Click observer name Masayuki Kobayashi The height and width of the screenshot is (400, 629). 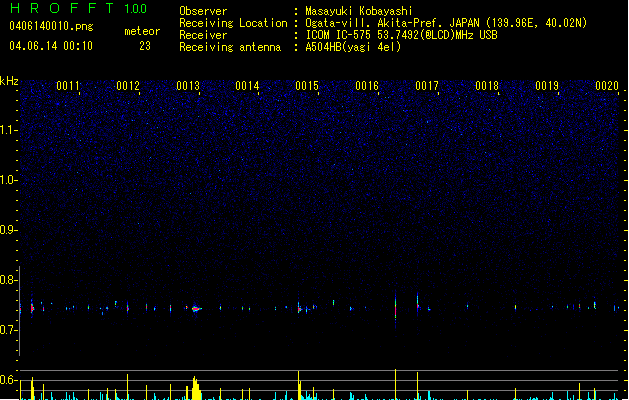tap(359, 11)
